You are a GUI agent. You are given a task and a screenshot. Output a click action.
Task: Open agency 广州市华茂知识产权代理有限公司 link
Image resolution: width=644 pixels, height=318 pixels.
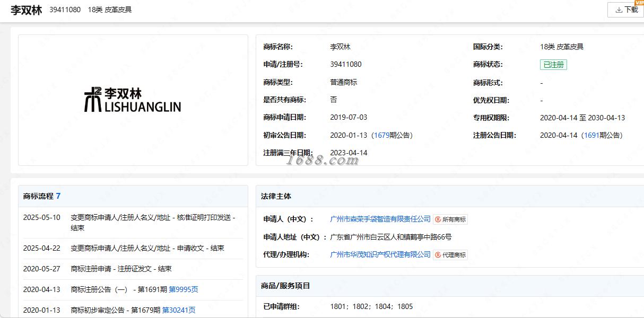pyautogui.click(x=380, y=254)
